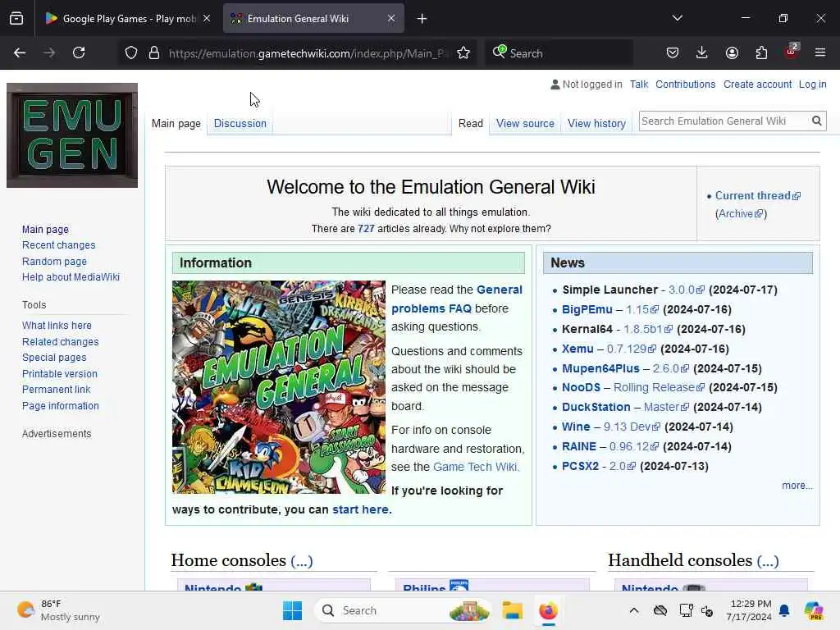
Task: Open the start here contribute link
Action: click(x=360, y=509)
